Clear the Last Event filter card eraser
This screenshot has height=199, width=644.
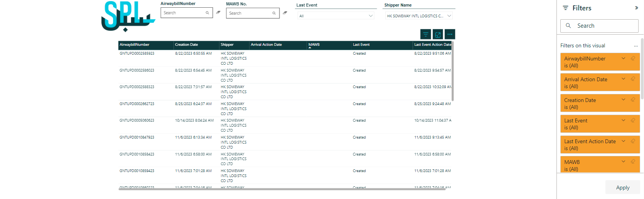(633, 120)
